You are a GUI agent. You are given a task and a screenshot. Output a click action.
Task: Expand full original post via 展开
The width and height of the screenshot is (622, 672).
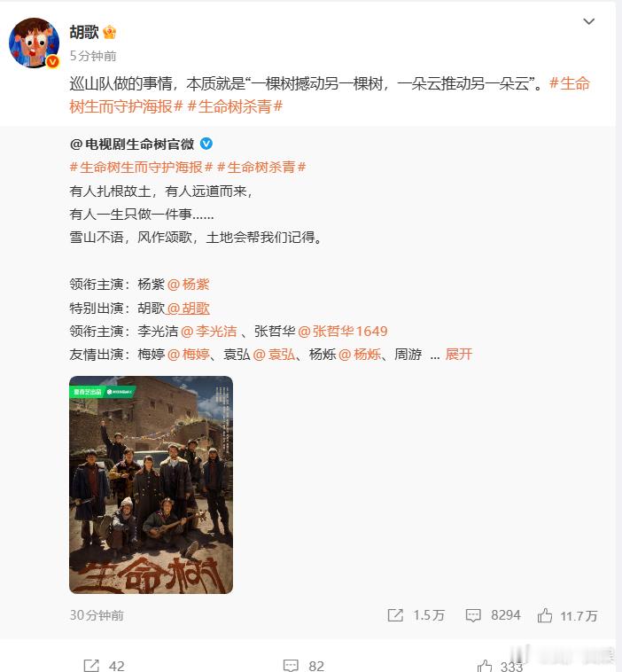tap(459, 354)
